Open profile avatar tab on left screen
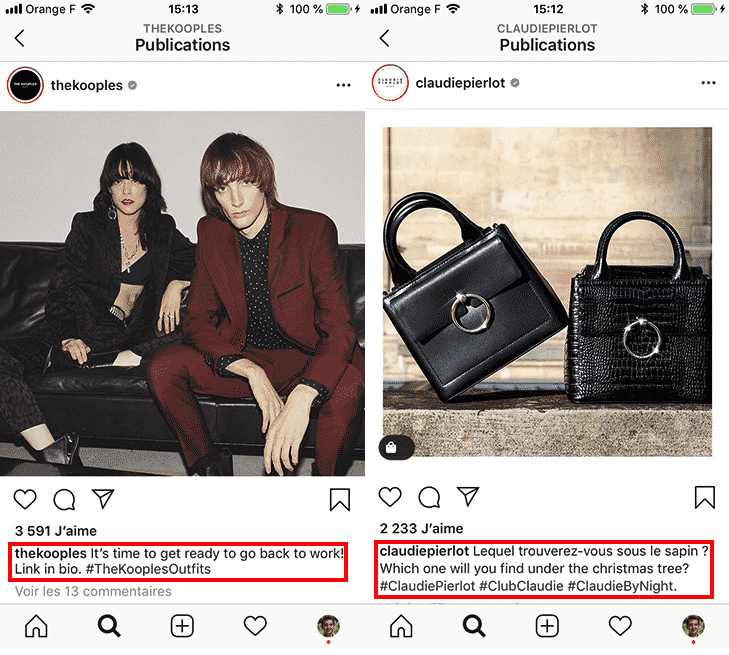The width and height of the screenshot is (729, 655). pyautogui.click(x=328, y=627)
